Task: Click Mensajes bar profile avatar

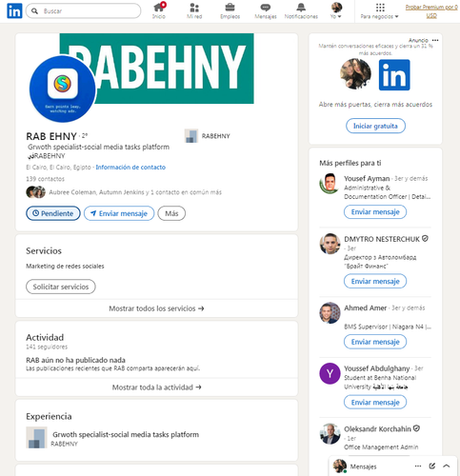Action: click(339, 466)
